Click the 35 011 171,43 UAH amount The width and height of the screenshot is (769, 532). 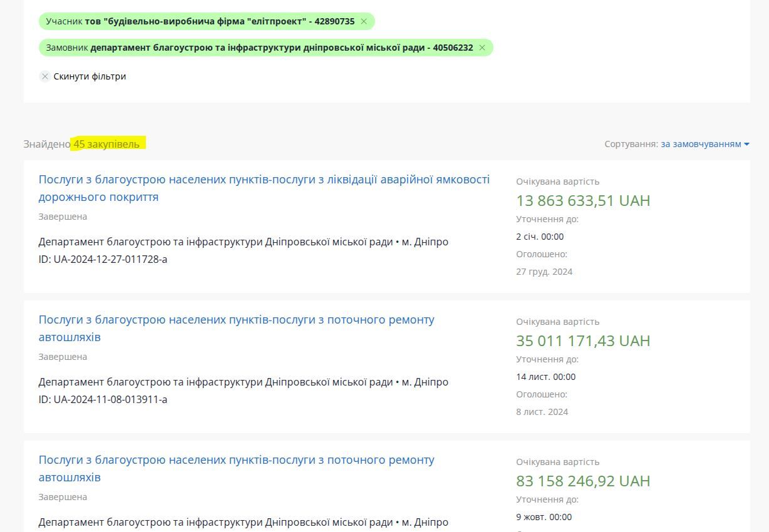coord(582,340)
